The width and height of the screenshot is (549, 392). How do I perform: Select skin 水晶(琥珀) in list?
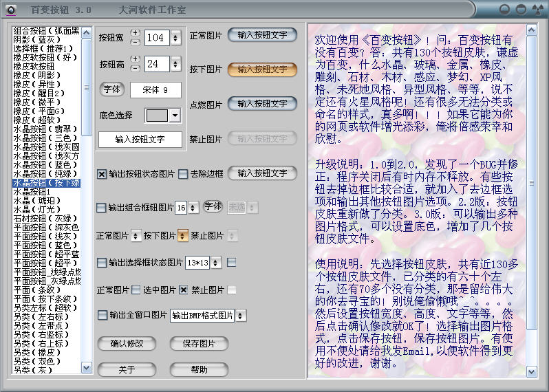click(47, 201)
